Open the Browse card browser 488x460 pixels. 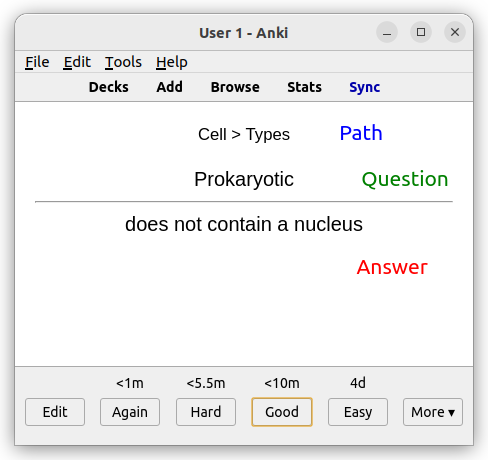tap(235, 87)
